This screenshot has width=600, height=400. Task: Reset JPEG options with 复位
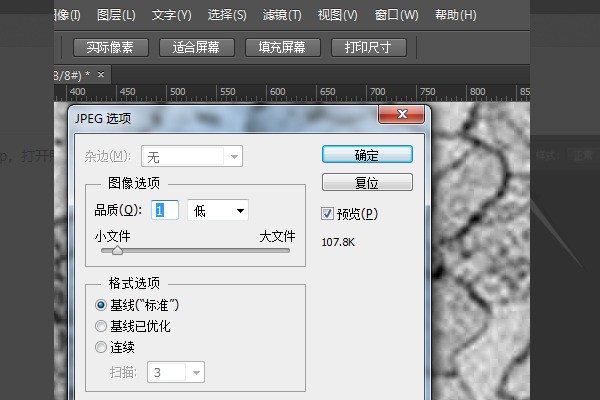pos(367,182)
